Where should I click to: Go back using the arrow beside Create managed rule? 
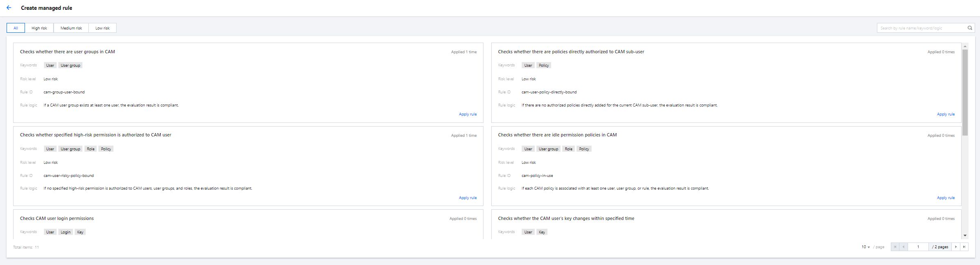coord(9,8)
